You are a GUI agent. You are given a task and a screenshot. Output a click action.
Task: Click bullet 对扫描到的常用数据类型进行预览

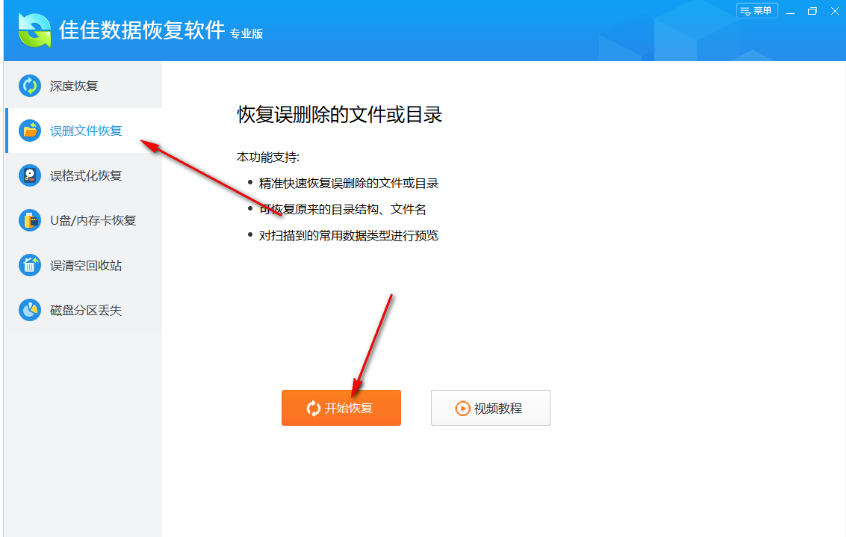(349, 235)
